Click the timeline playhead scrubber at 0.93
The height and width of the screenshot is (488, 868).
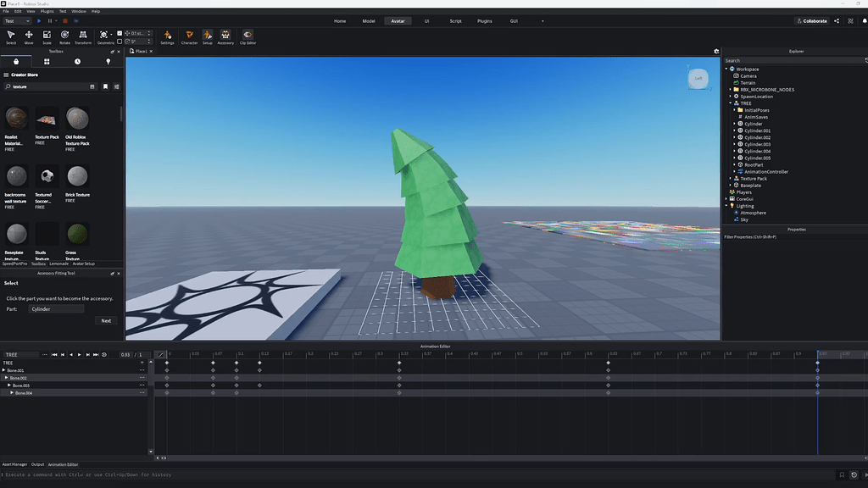point(818,353)
